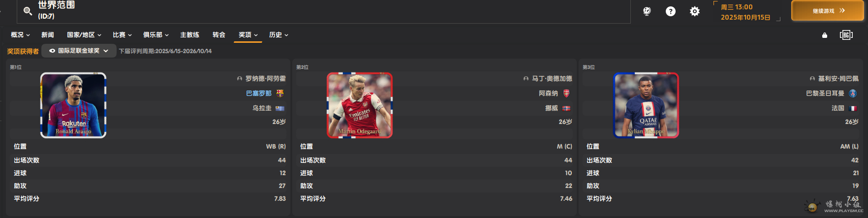Open the settings gear icon
The width and height of the screenshot is (868, 218).
pyautogui.click(x=694, y=11)
